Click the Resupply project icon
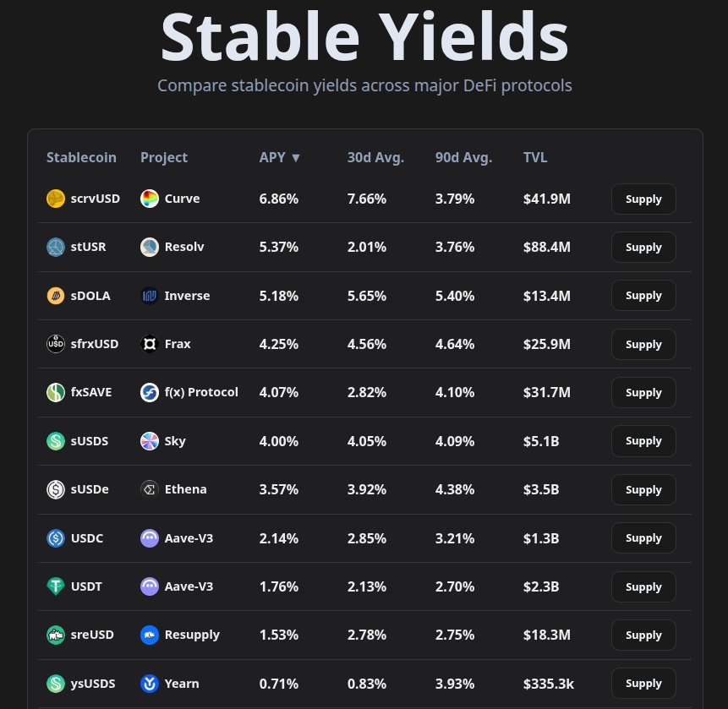 [x=150, y=635]
